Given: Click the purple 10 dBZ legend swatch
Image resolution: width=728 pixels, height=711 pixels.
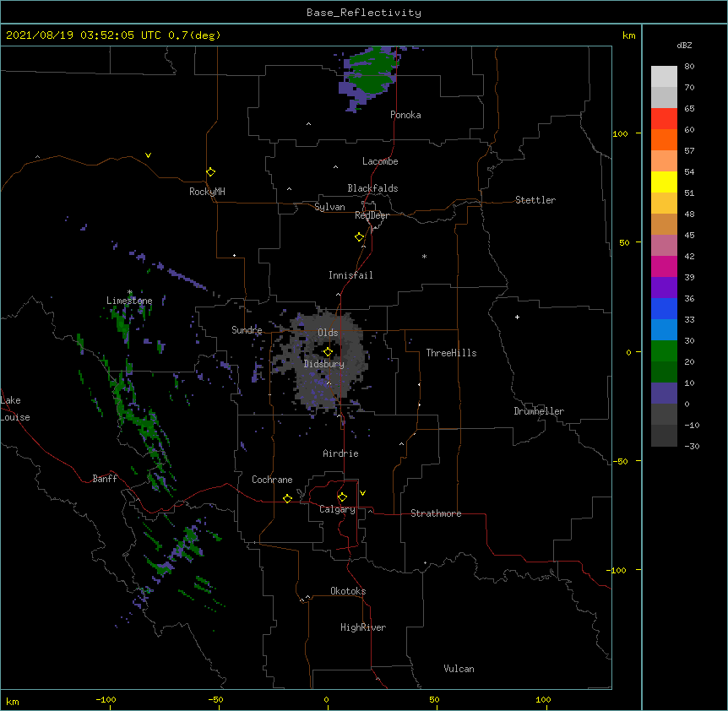Looking at the screenshot, I should pos(664,393).
